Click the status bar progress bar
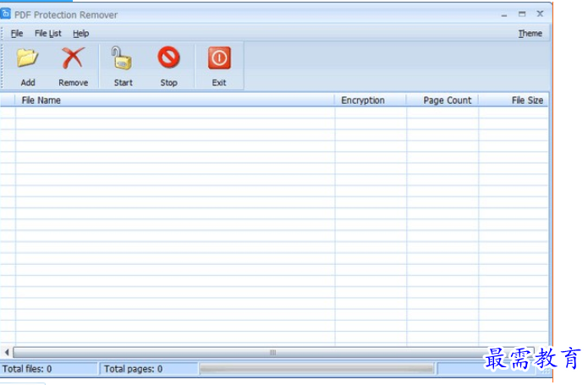This screenshot has width=588, height=385. pyautogui.click(x=316, y=369)
